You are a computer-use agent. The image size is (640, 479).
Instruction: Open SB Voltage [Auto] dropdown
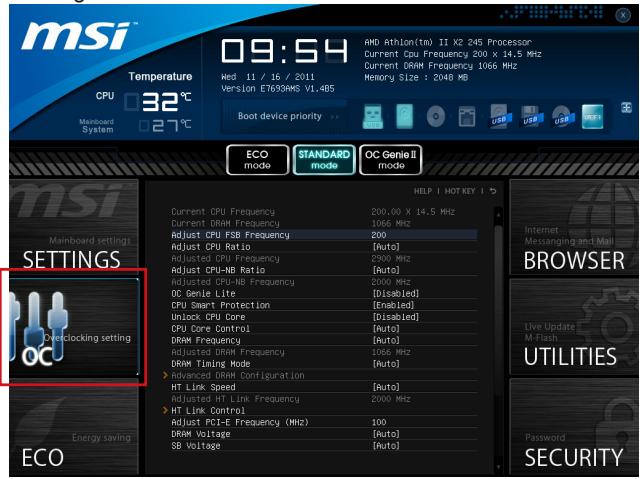[x=386, y=446]
